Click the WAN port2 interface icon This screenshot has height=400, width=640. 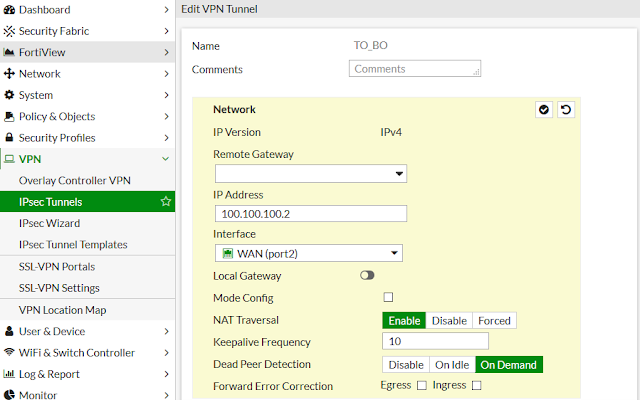[227, 253]
